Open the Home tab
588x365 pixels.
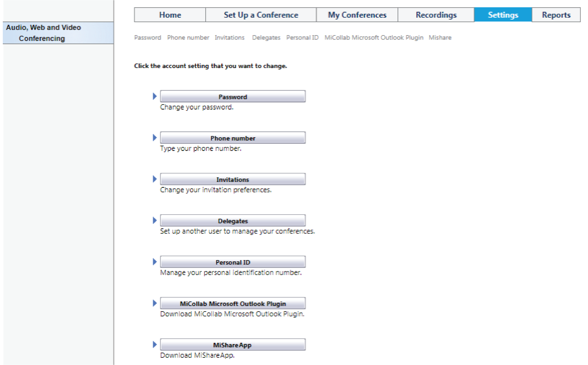click(170, 15)
